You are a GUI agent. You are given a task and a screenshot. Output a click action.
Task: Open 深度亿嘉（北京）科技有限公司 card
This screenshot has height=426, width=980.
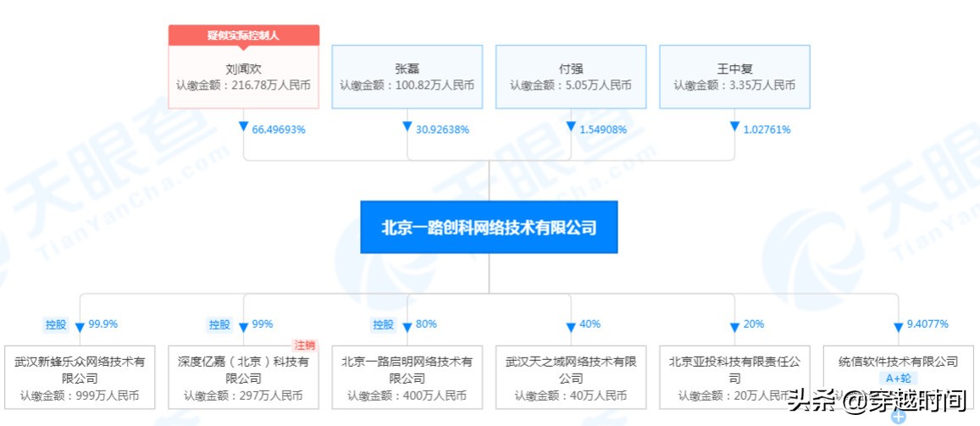point(244,377)
